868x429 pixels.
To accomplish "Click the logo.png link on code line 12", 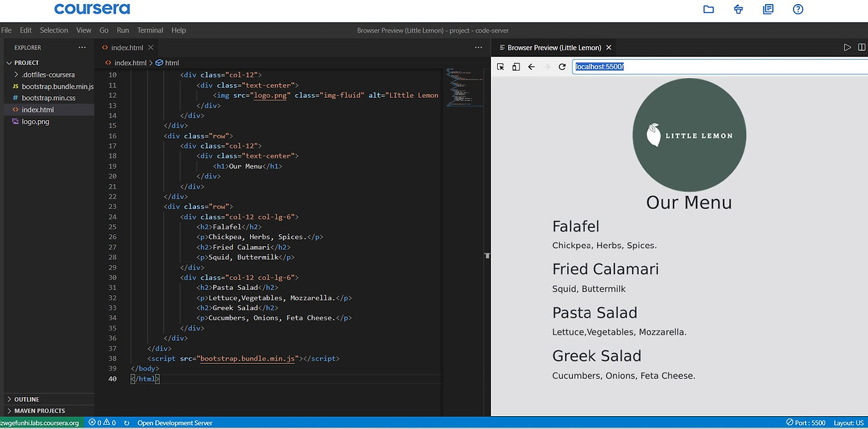I will pyautogui.click(x=269, y=95).
